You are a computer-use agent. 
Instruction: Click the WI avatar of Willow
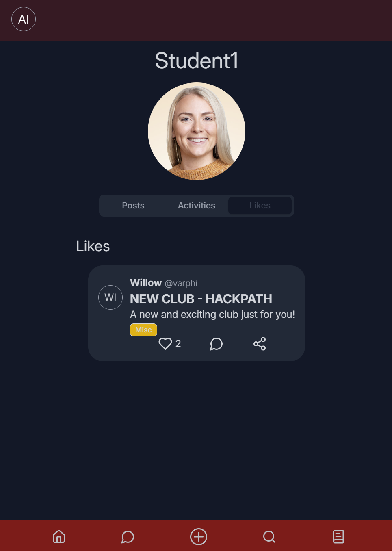pyautogui.click(x=110, y=297)
